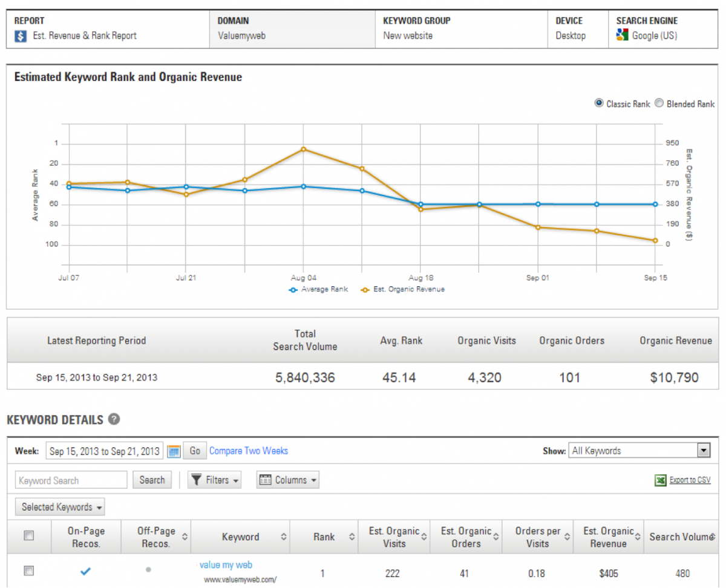Open the Filters dropdown
726x588 pixels.
click(214, 480)
